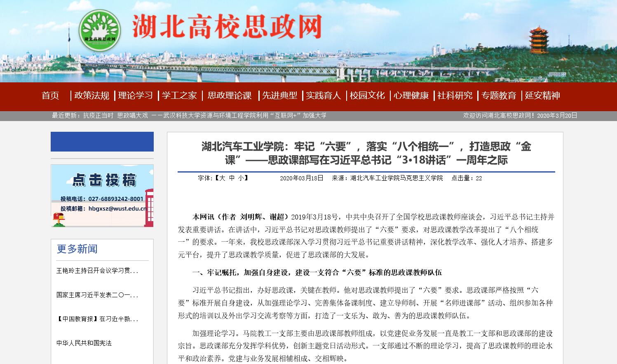Open the 实践育人 menu item
The height and width of the screenshot is (364, 617).
pyautogui.click(x=324, y=96)
